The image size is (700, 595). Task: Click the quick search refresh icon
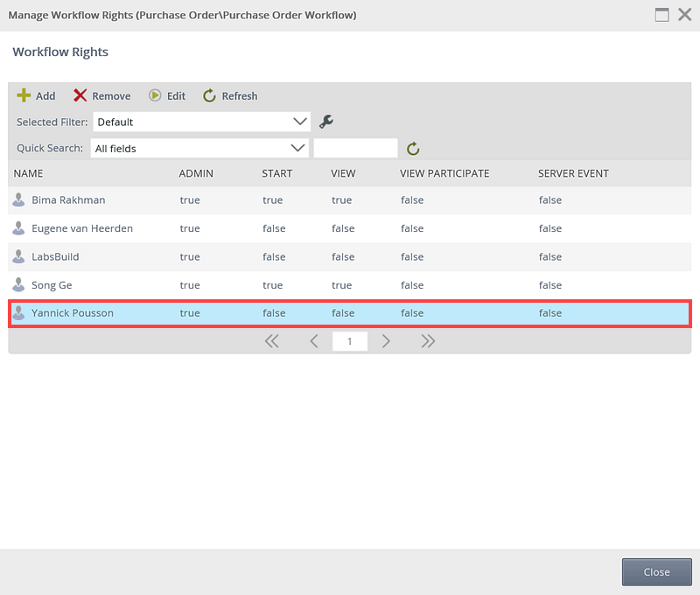click(414, 149)
